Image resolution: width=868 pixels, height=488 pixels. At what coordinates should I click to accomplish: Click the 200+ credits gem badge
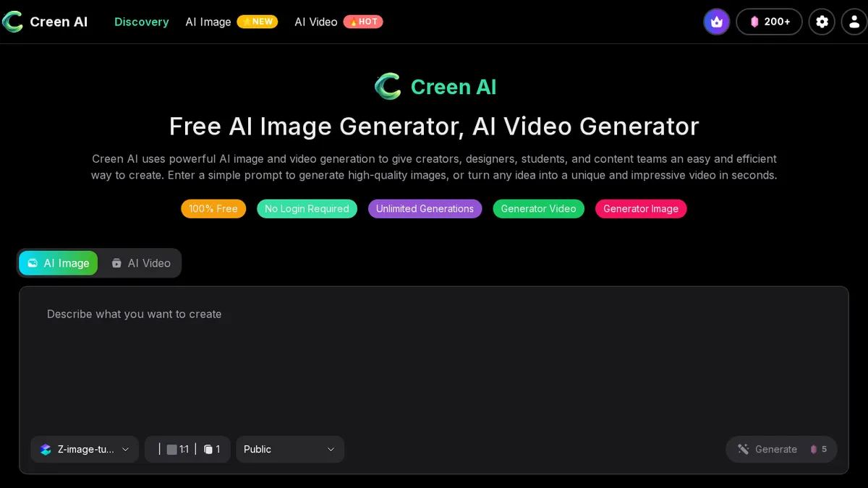click(769, 22)
